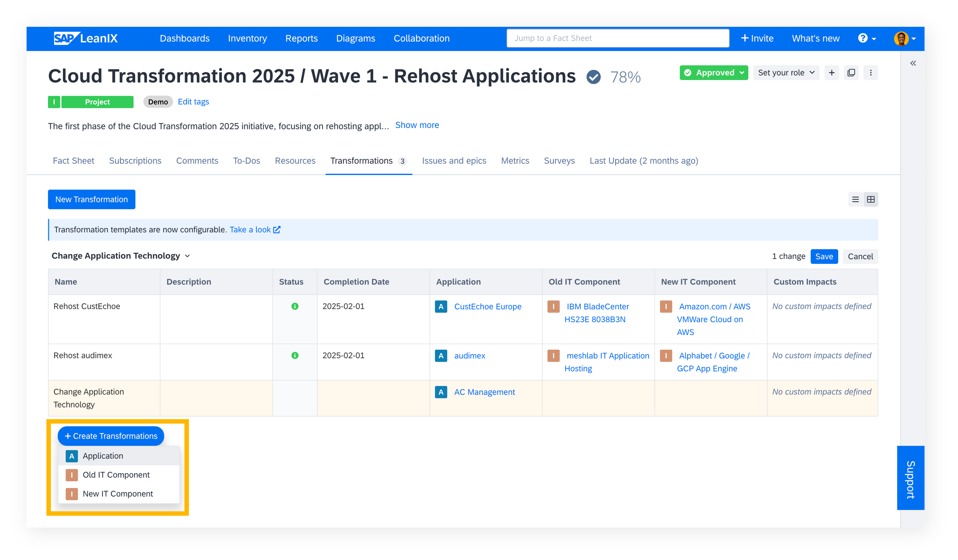Open What's new
Screen dimensions: 958x560
[x=816, y=38]
